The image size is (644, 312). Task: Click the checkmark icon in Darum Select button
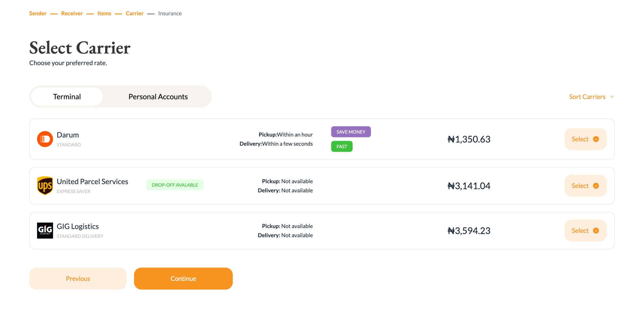point(596,139)
